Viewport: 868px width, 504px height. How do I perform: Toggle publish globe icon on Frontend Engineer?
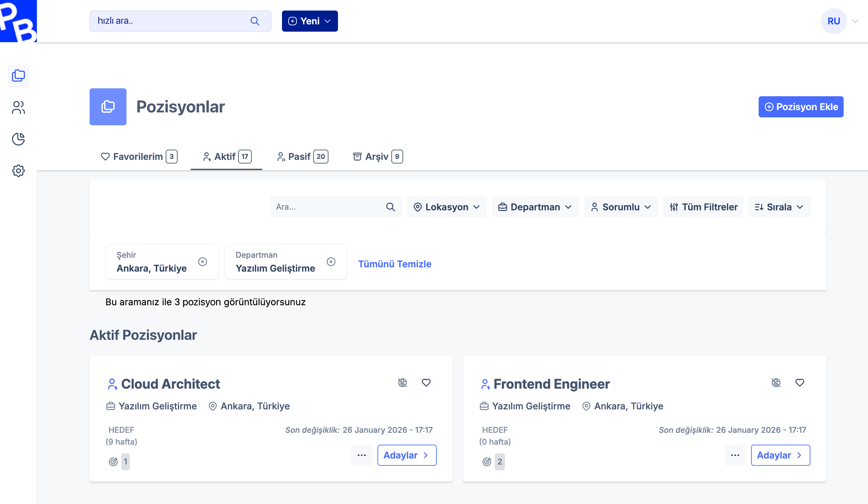pyautogui.click(x=776, y=383)
